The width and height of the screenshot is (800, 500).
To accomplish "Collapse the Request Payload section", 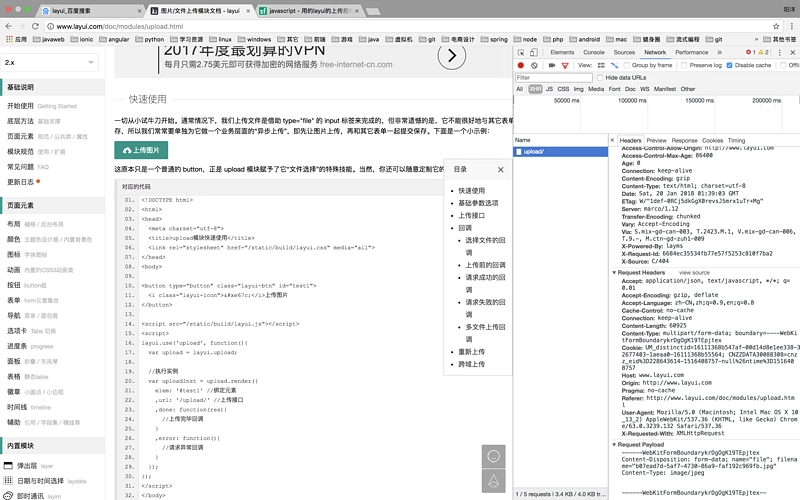I will (614, 444).
